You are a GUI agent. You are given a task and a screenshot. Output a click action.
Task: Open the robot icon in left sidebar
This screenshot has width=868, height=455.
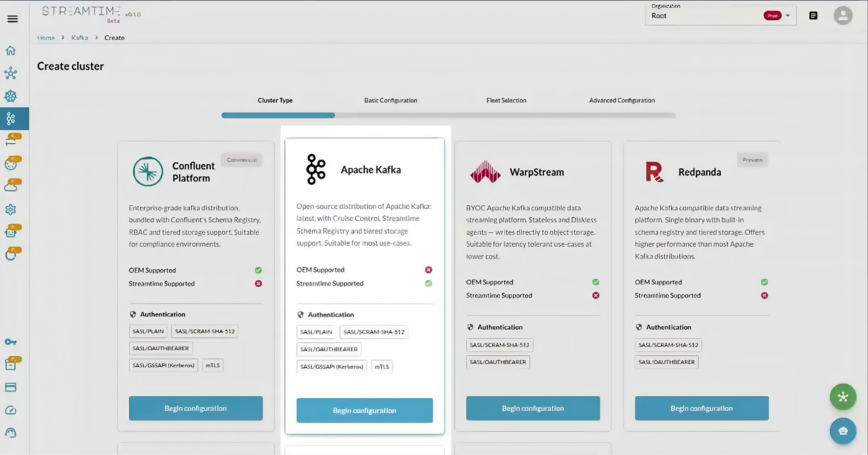pos(13,231)
